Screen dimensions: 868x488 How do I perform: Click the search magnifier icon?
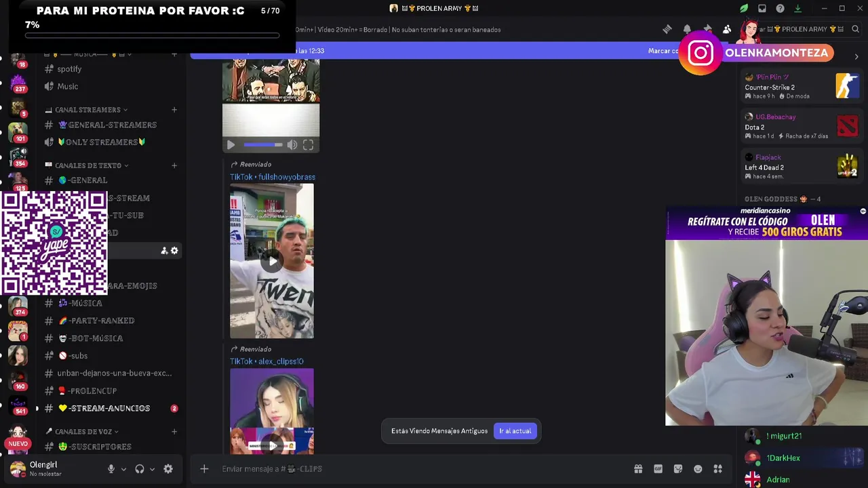click(855, 29)
